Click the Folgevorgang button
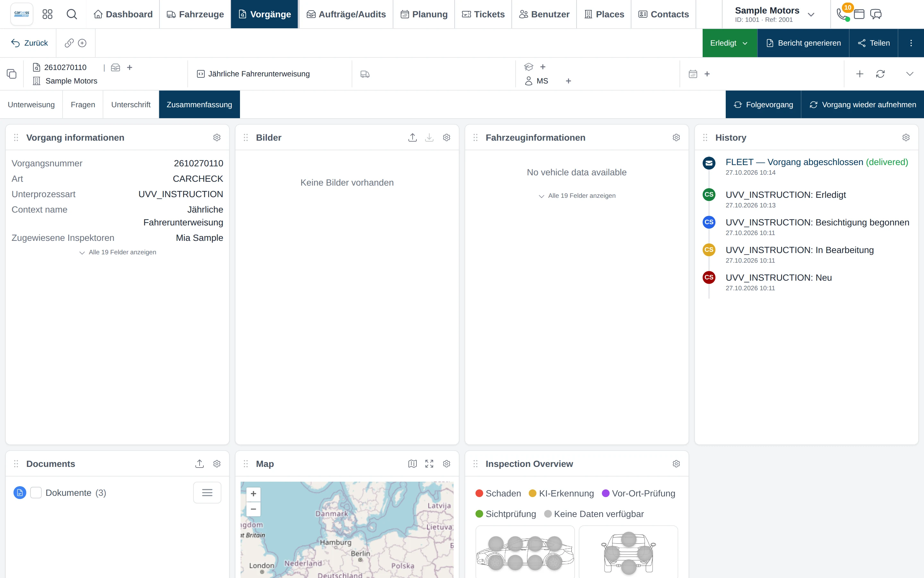 [x=763, y=104]
